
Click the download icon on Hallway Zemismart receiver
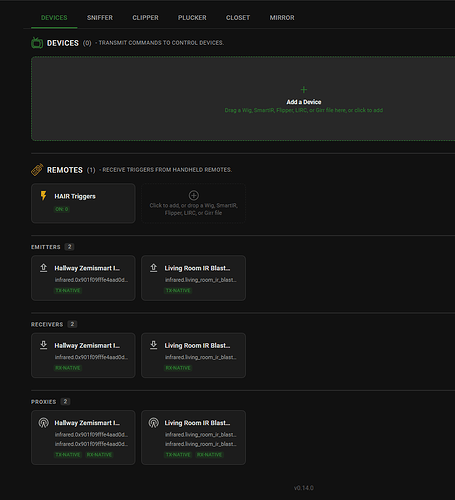coord(43,345)
